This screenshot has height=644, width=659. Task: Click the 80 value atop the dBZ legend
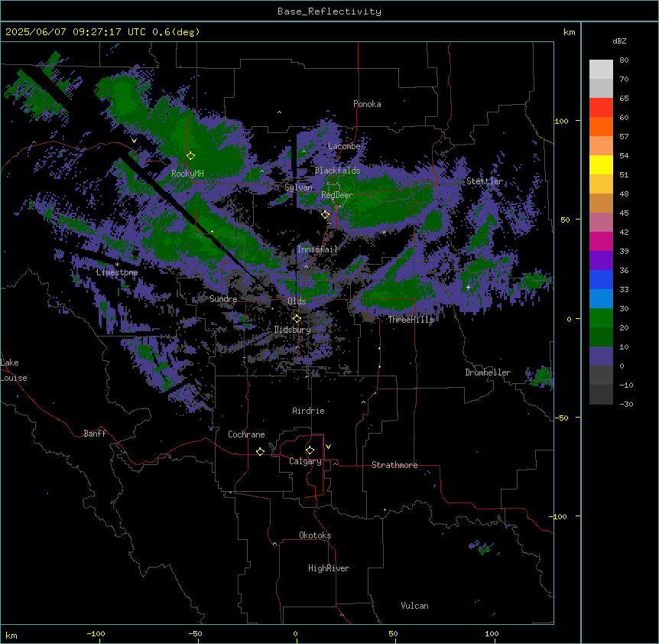pos(624,60)
